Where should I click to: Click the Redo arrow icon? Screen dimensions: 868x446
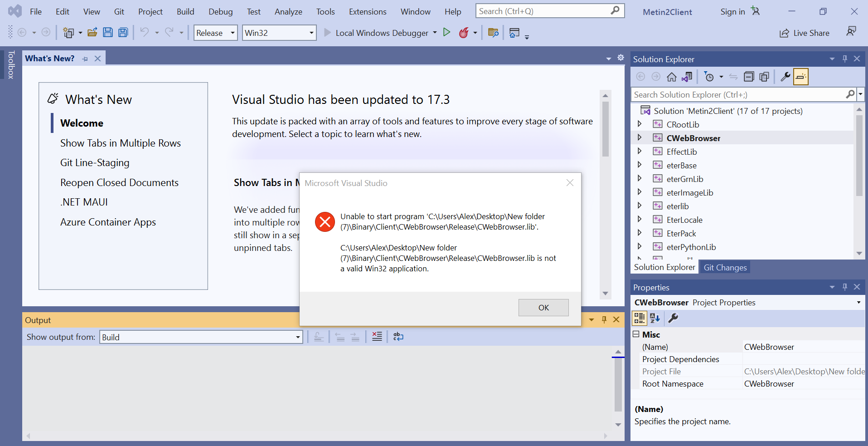click(x=169, y=32)
